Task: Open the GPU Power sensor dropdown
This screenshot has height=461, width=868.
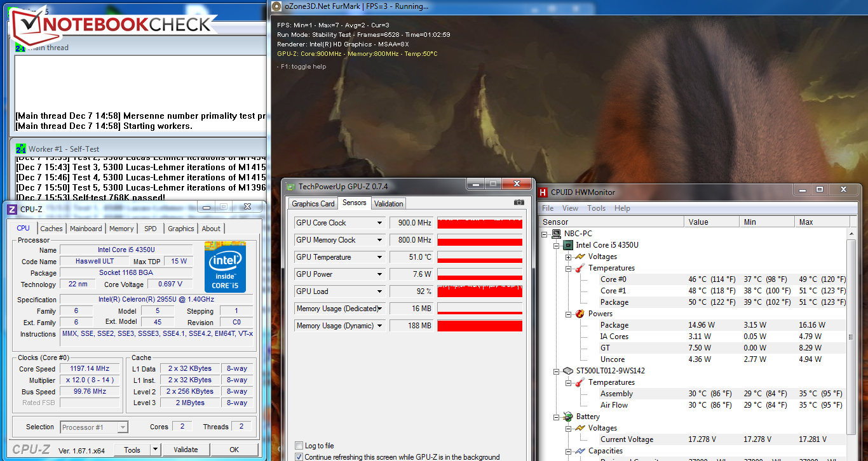Action: click(x=380, y=274)
